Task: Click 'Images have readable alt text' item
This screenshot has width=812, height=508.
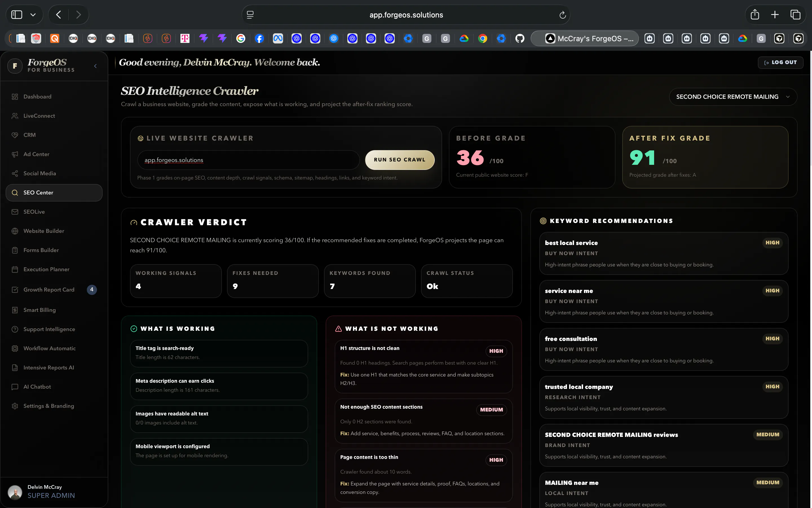Action: (219, 419)
